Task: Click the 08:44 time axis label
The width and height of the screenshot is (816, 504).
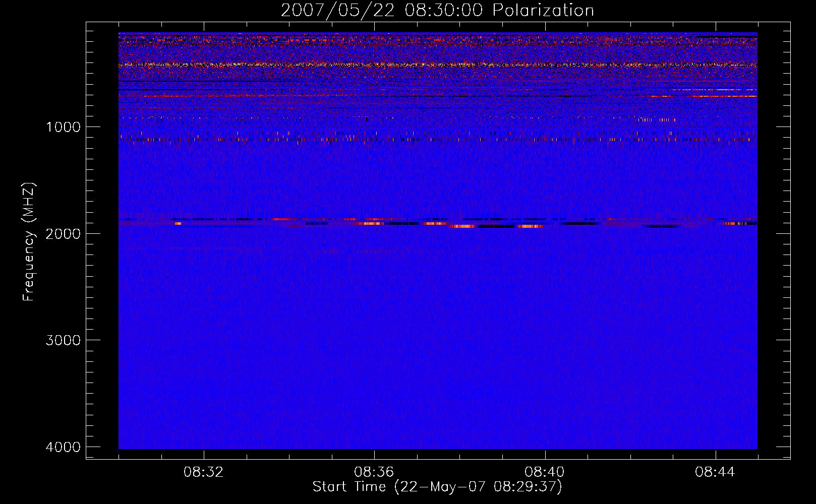Action: (715, 472)
